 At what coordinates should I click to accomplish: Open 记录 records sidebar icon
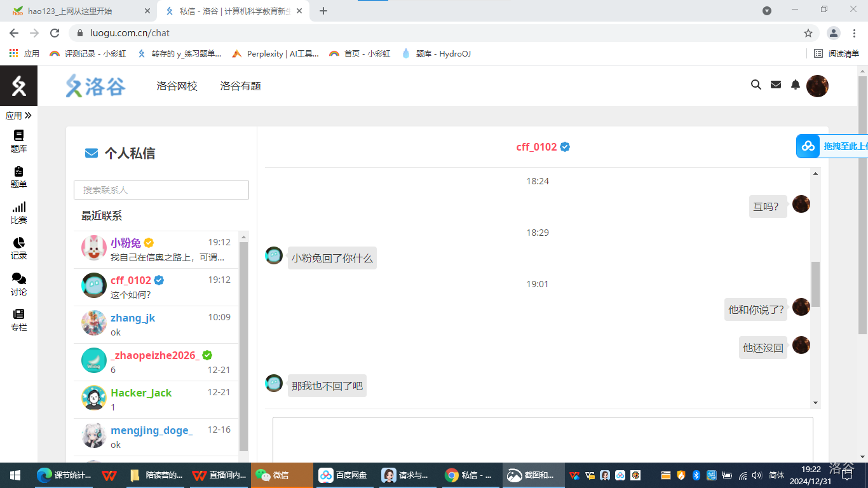18,248
